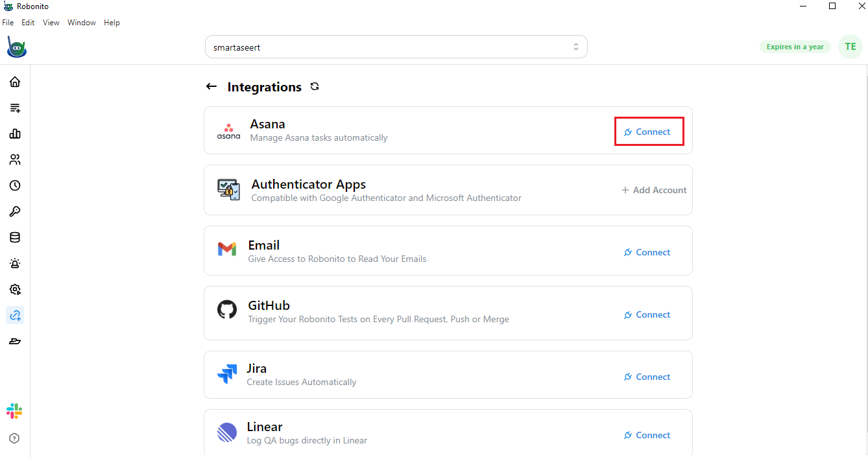Screen dimensions: 868x459
Task: Add an Authenticator Apps account
Action: coord(653,190)
